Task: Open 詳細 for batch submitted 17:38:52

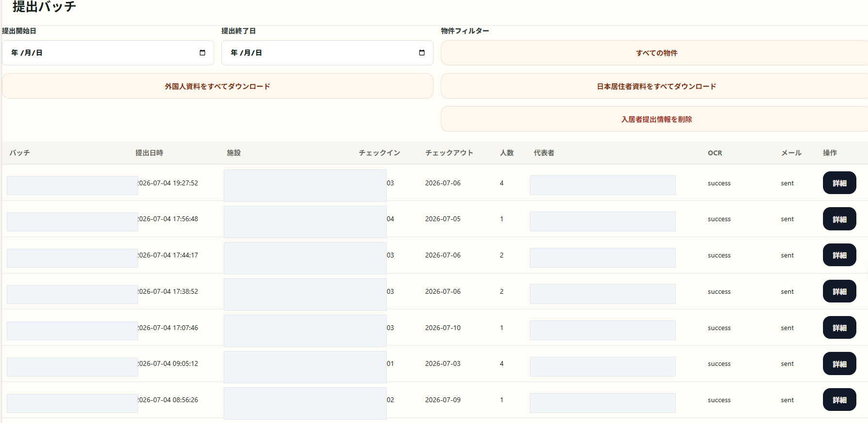Action: [x=839, y=291]
